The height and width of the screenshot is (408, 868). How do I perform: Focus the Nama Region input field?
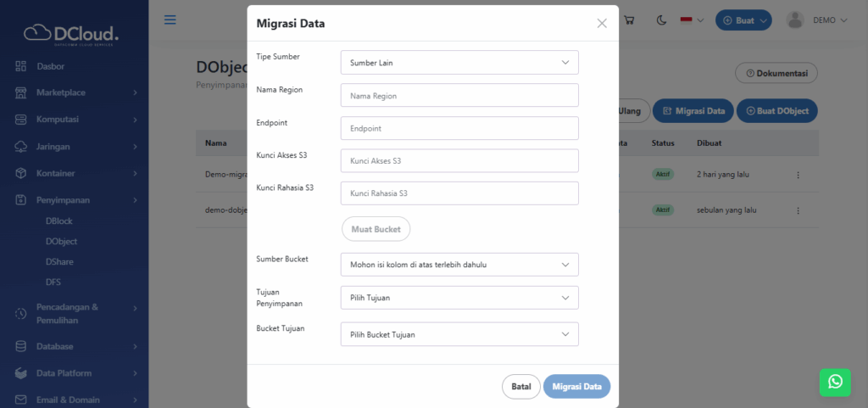point(459,96)
